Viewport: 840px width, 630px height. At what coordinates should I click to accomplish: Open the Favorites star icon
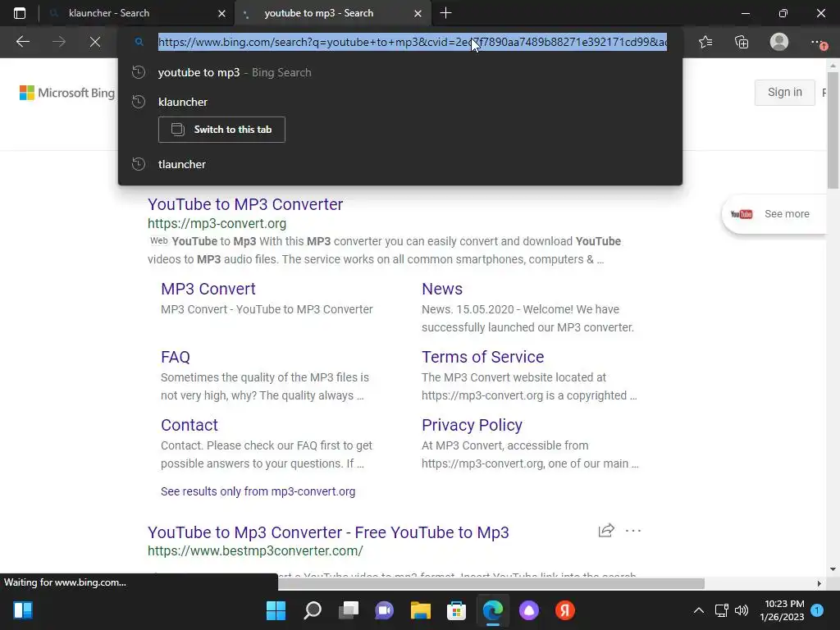coord(705,42)
